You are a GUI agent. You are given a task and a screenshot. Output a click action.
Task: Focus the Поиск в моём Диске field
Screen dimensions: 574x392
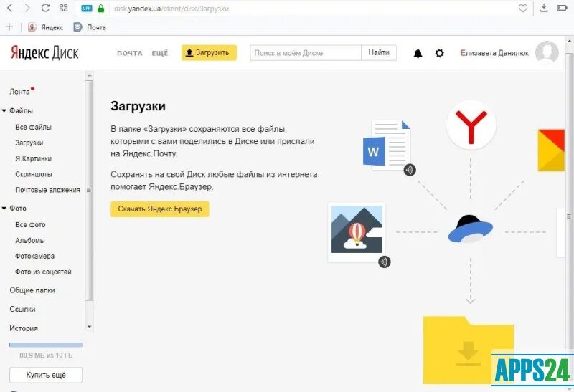306,53
